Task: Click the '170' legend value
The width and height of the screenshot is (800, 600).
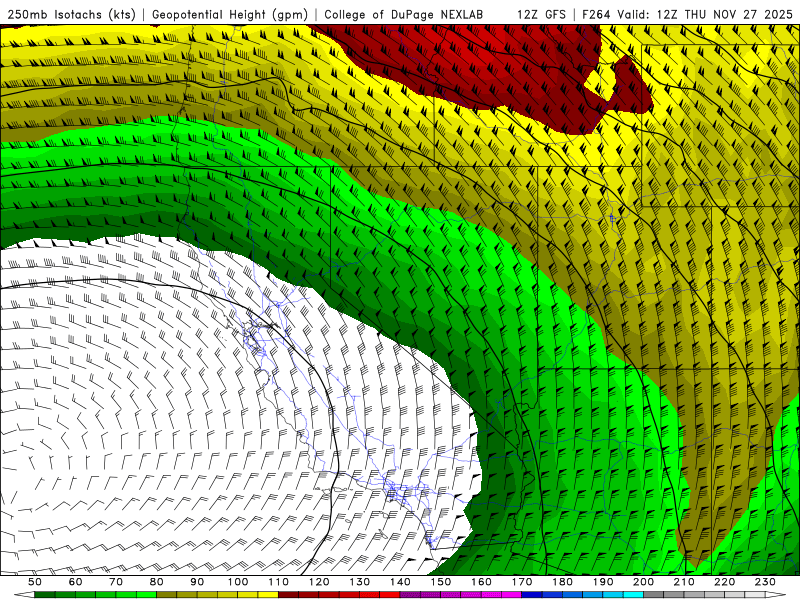Action: [522, 582]
